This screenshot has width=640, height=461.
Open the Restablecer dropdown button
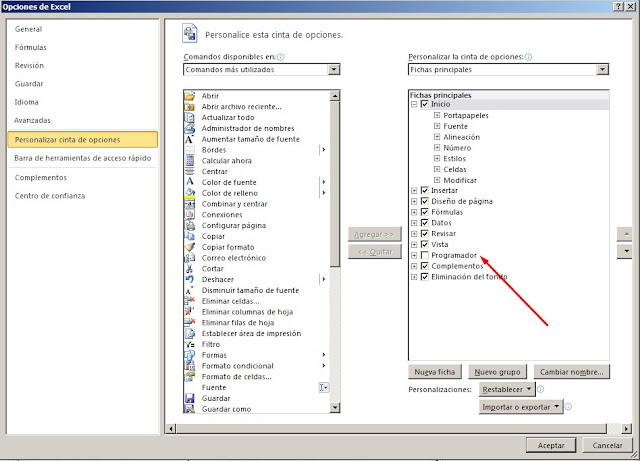[507, 390]
